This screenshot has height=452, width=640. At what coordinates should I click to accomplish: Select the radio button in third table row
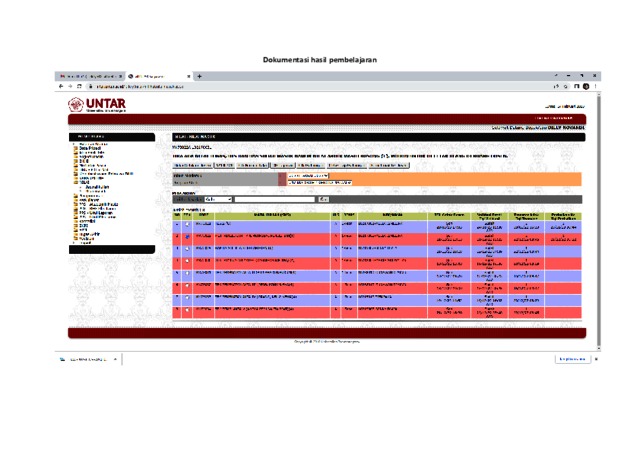187,249
